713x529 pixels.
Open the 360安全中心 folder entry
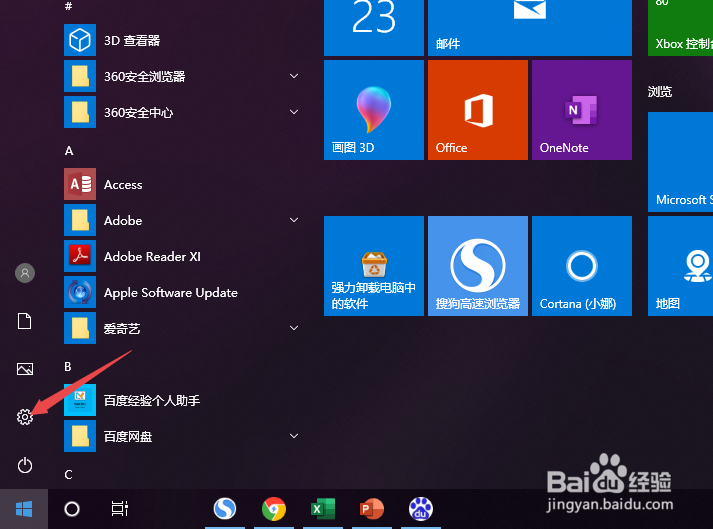click(182, 112)
